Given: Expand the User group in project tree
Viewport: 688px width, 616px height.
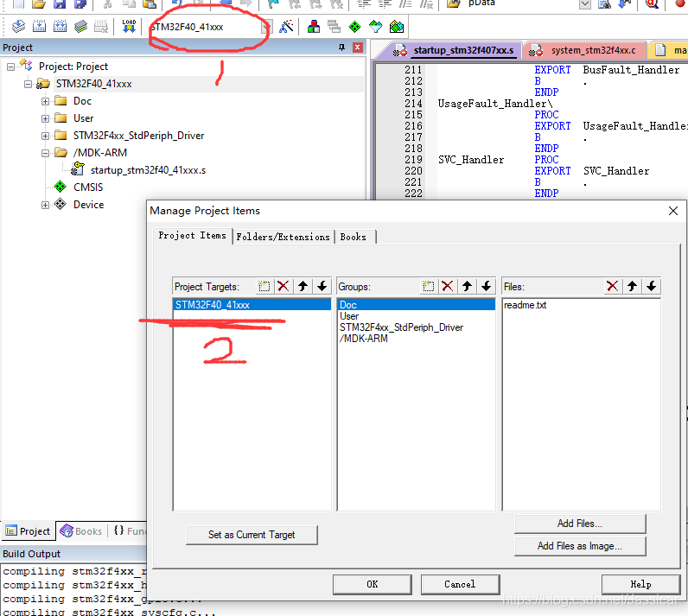Looking at the screenshot, I should [x=45, y=118].
